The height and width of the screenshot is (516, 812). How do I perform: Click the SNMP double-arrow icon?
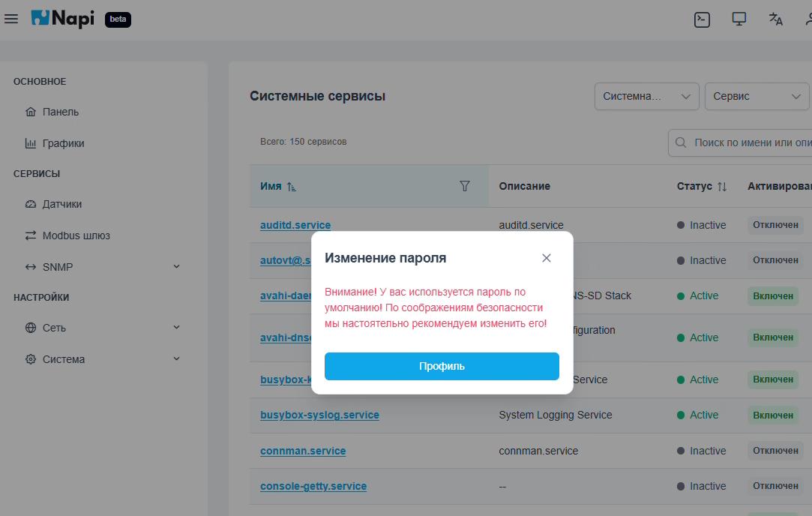pyautogui.click(x=31, y=267)
